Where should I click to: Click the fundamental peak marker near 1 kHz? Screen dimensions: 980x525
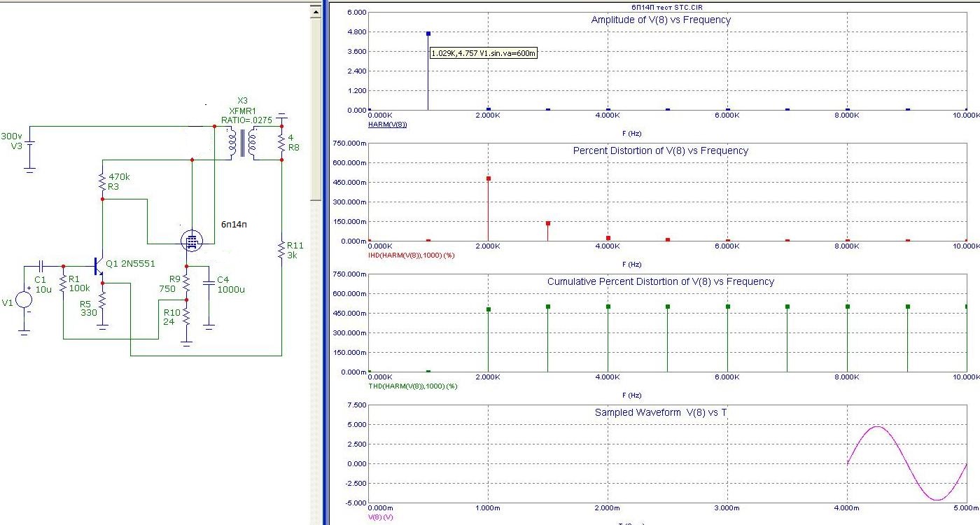pos(428,34)
